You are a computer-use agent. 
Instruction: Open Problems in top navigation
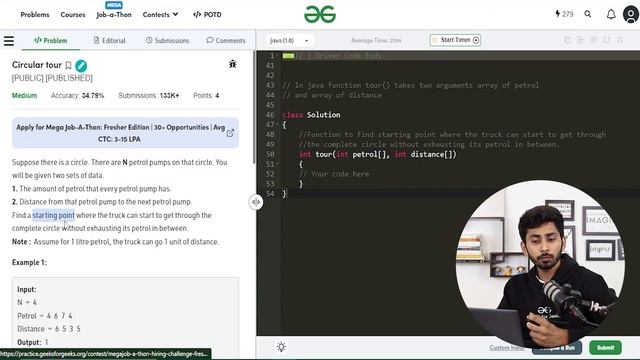point(35,15)
